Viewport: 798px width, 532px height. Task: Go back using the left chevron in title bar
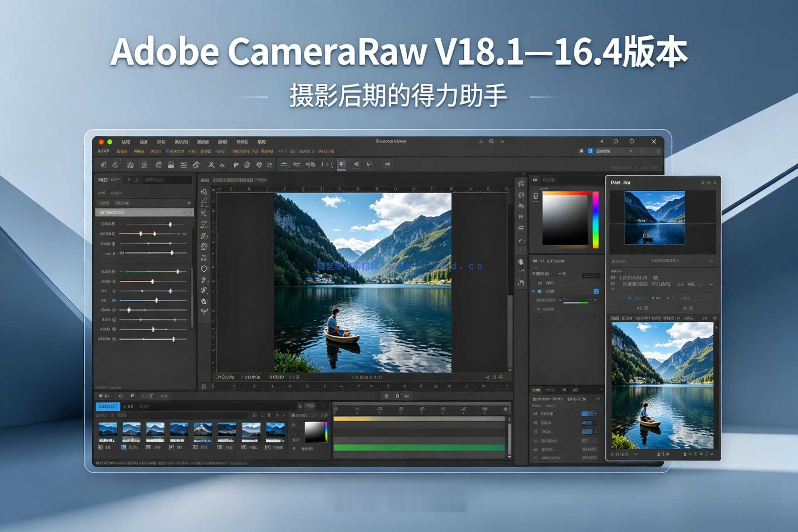pyautogui.click(x=602, y=141)
